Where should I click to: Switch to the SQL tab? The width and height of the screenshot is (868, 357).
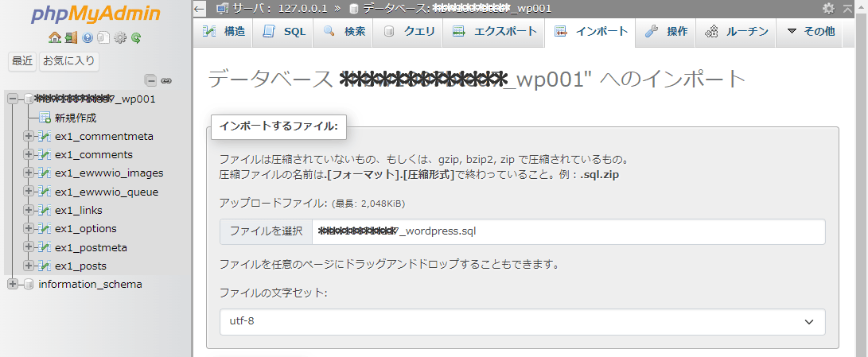[x=284, y=32]
